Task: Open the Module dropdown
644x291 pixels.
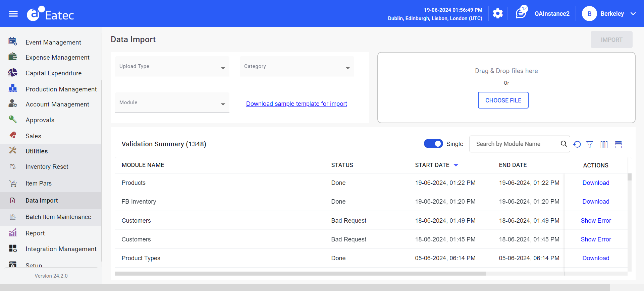Action: tap(172, 102)
